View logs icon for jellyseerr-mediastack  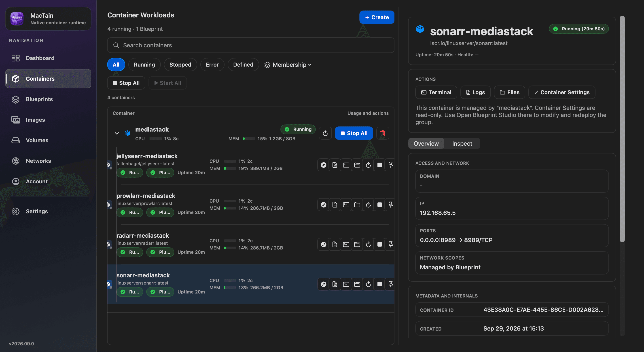click(x=335, y=165)
